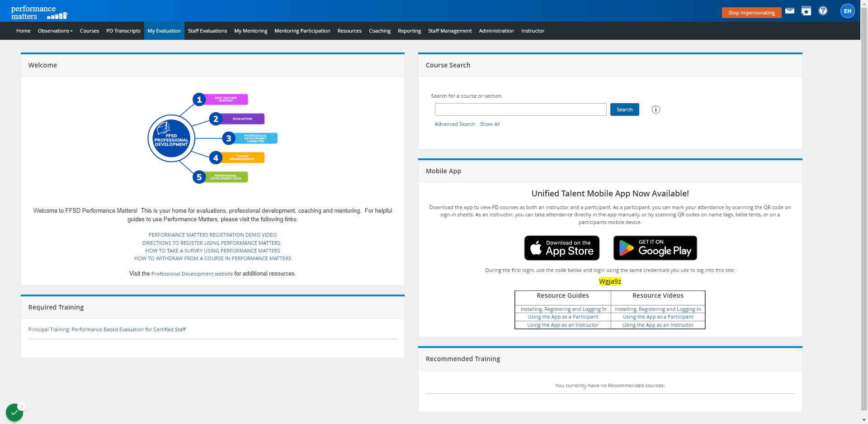Open the Resources menu item
Image resolution: width=868 pixels, height=424 pixels.
tap(349, 31)
